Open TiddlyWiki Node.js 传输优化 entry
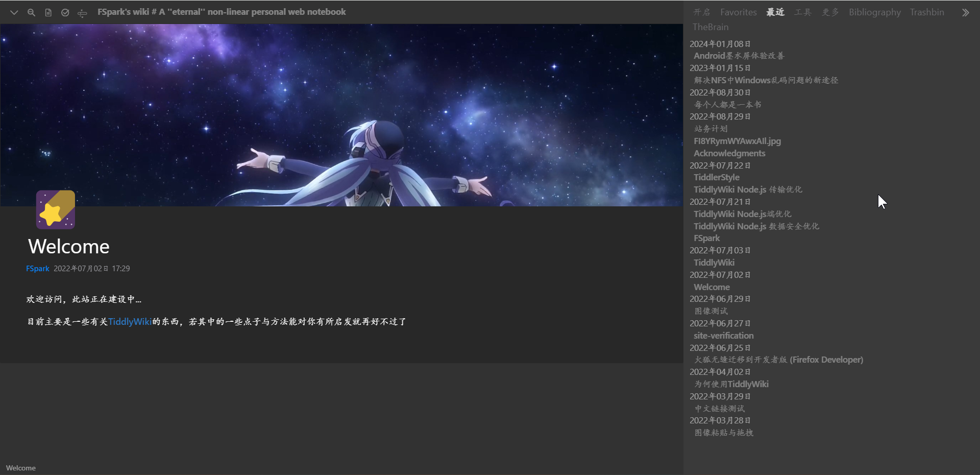This screenshot has height=475, width=980. point(748,189)
